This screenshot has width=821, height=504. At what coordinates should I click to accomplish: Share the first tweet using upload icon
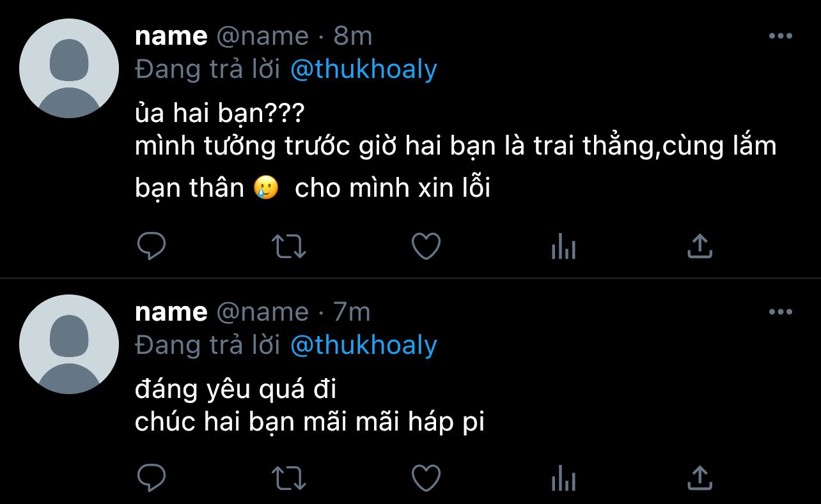700,246
